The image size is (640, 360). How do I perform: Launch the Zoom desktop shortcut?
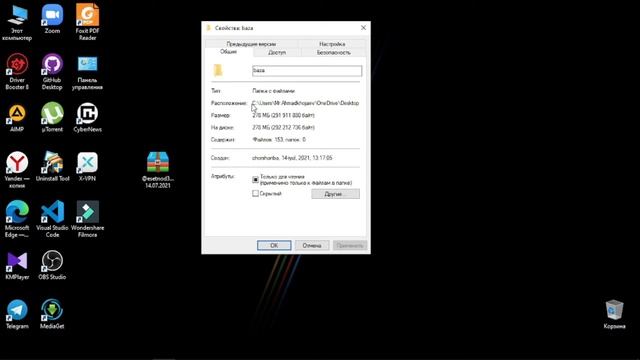[x=52, y=20]
